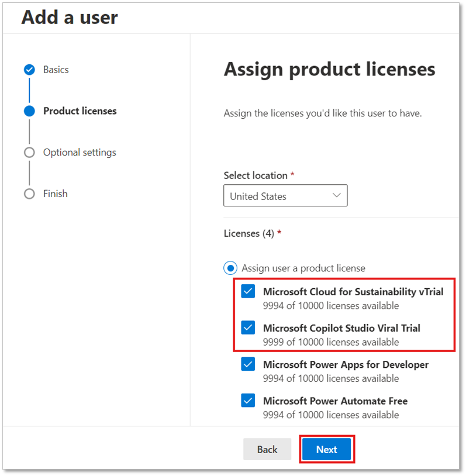Click the Next button
Image resolution: width=466 pixels, height=476 pixels.
(x=327, y=449)
